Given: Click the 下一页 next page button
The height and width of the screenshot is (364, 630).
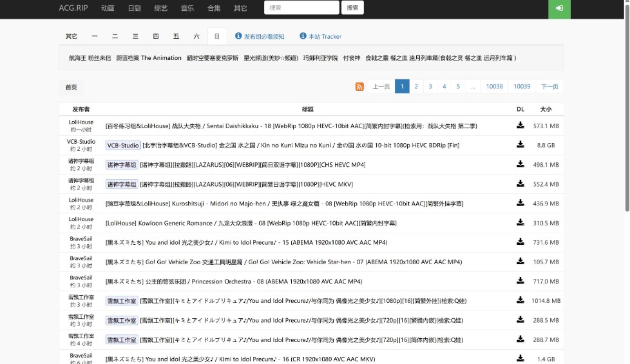Looking at the screenshot, I should click(x=549, y=86).
